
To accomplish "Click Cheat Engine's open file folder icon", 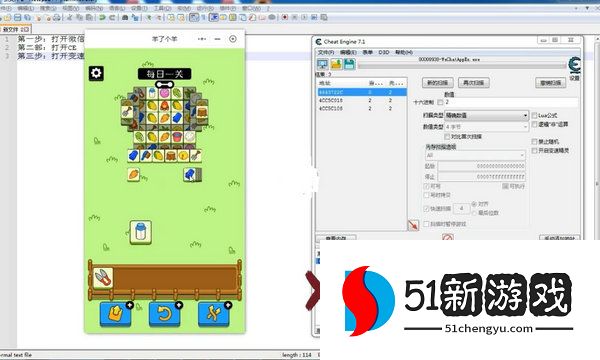I will pos(336,64).
